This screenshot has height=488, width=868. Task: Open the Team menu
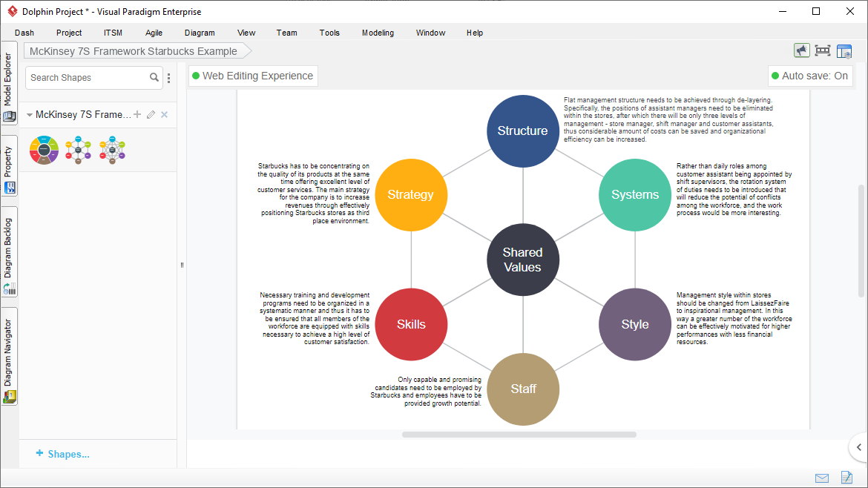click(287, 33)
